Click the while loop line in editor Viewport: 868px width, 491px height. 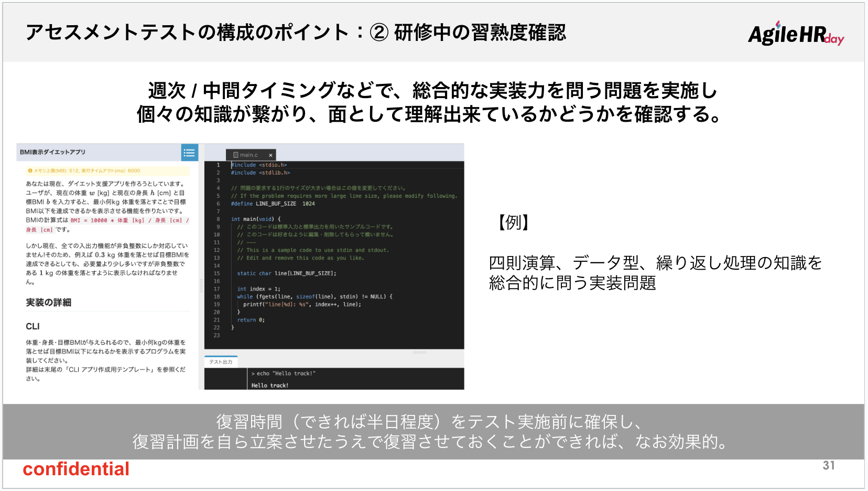coord(314,297)
